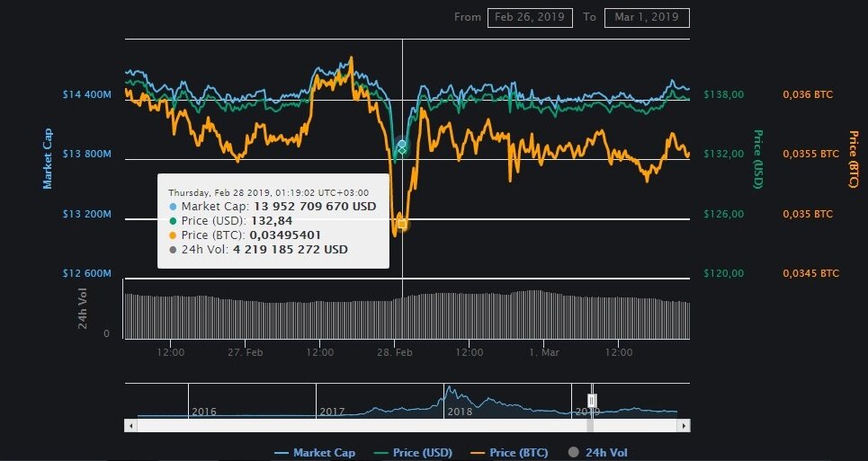
Task: Click the 1. Mar x-axis date label
Action: [543, 352]
